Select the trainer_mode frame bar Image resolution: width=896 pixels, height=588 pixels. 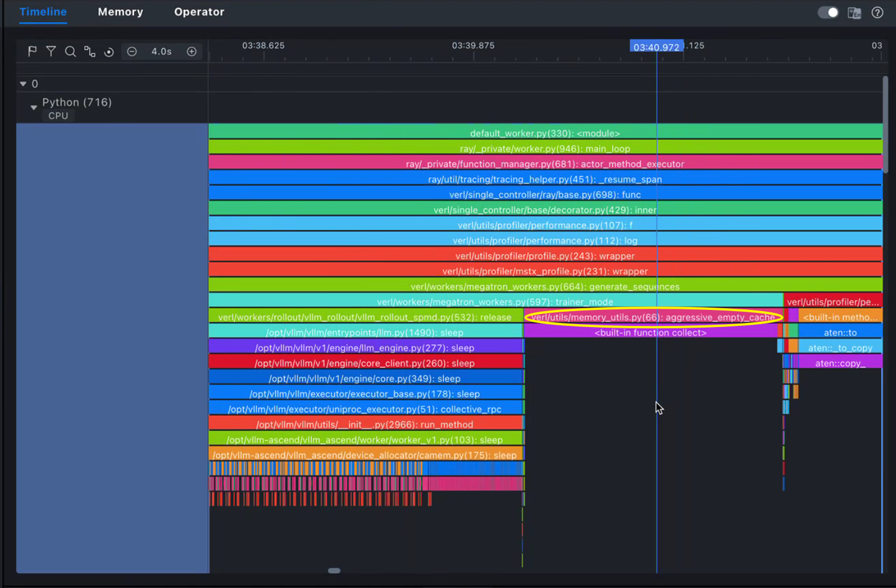click(496, 302)
